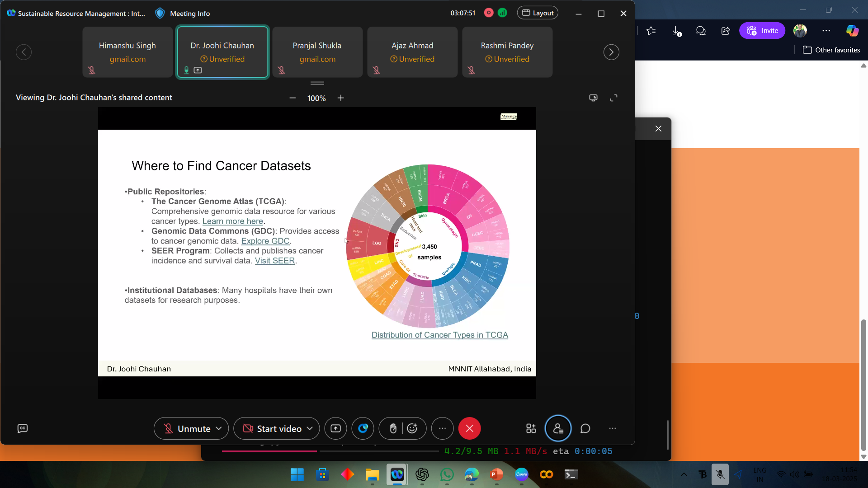Open panel options ellipsis at bottom right
Image resolution: width=868 pixels, height=488 pixels.
point(613,428)
